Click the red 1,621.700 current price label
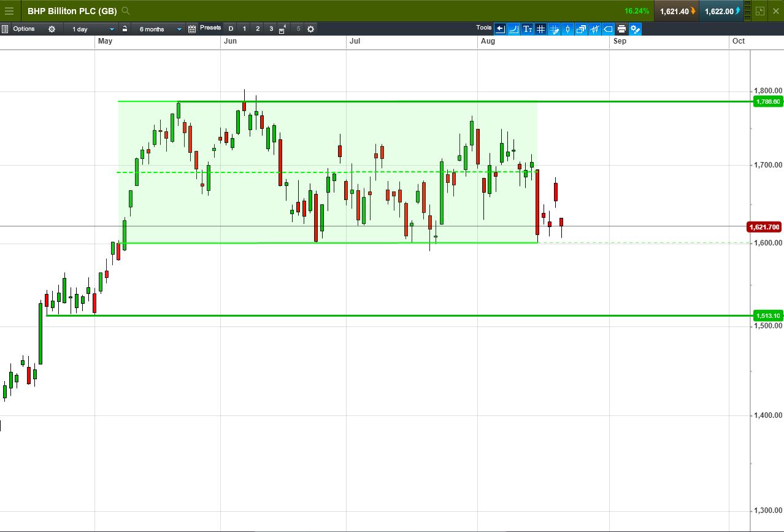Screen dimensions: 784x532 click(x=764, y=227)
